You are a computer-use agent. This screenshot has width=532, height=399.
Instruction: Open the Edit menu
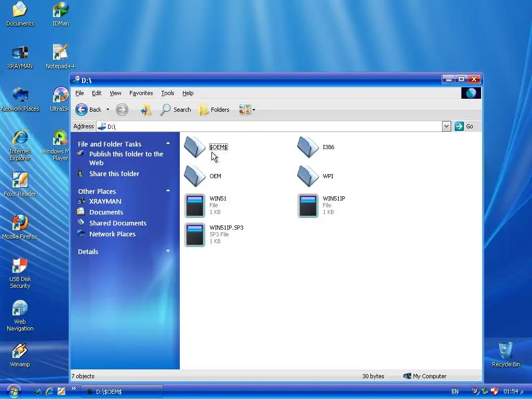[96, 93]
